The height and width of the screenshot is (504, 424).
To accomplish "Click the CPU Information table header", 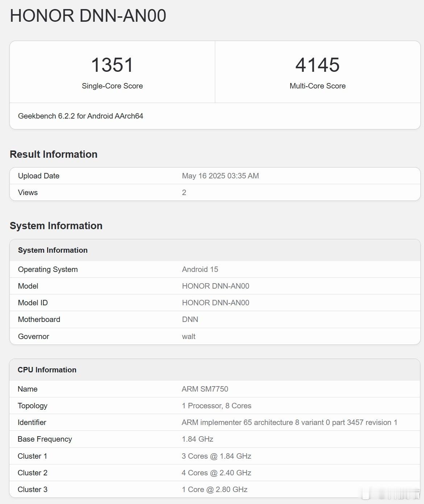I will point(47,370).
